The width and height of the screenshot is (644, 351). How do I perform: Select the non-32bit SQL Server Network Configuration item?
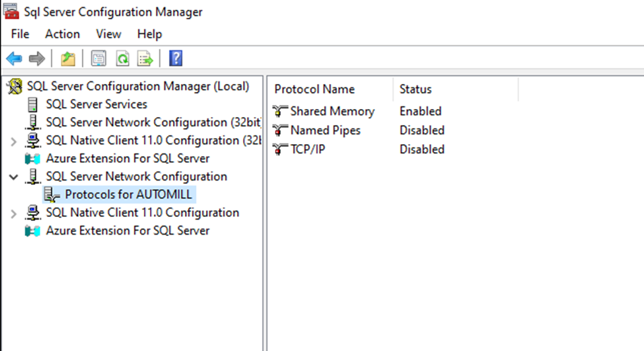(136, 176)
